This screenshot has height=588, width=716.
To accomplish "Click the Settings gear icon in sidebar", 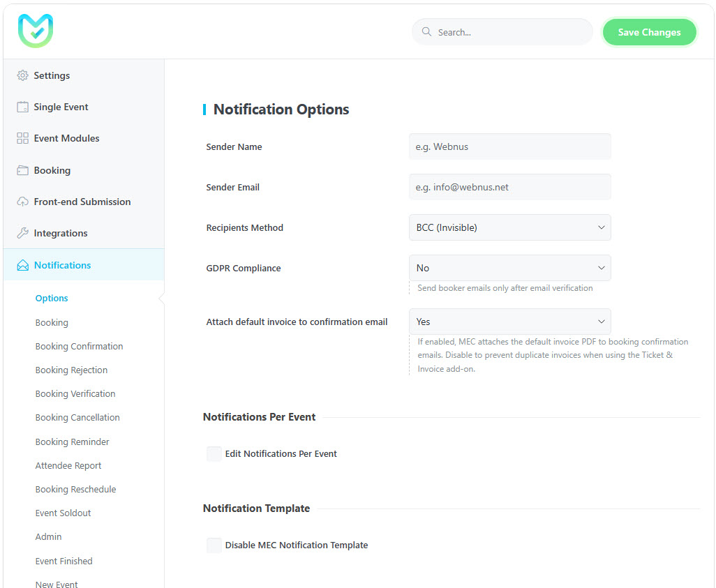I will tap(22, 75).
